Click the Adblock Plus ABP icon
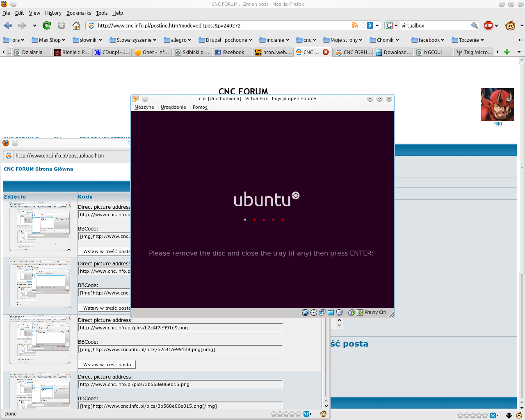525x420 pixels. 488,25
